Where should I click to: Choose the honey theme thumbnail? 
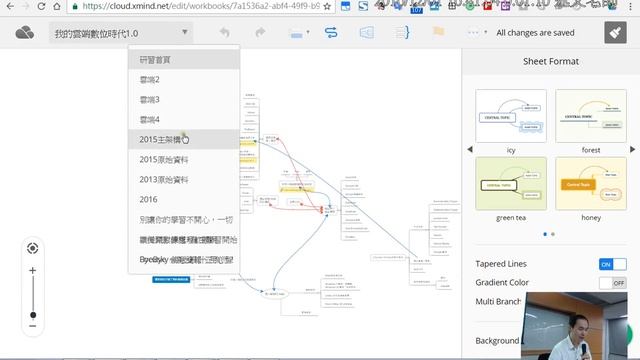click(591, 184)
